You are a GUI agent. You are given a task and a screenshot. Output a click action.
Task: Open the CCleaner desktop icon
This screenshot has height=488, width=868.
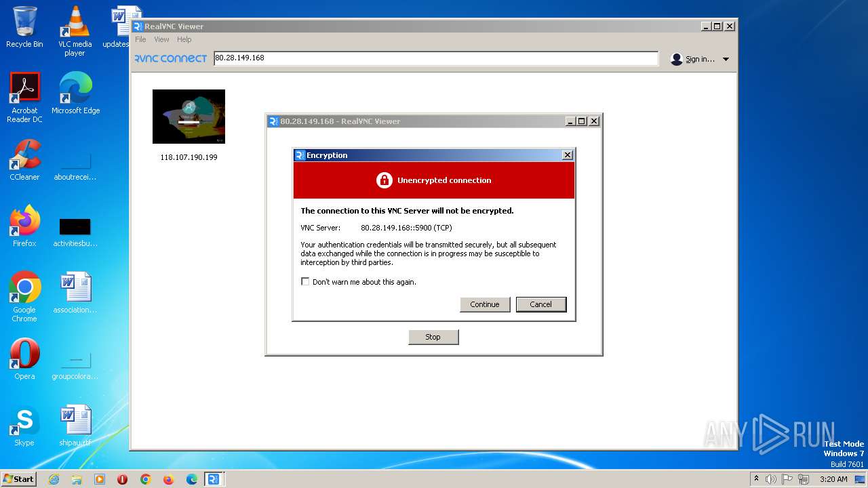tap(24, 160)
